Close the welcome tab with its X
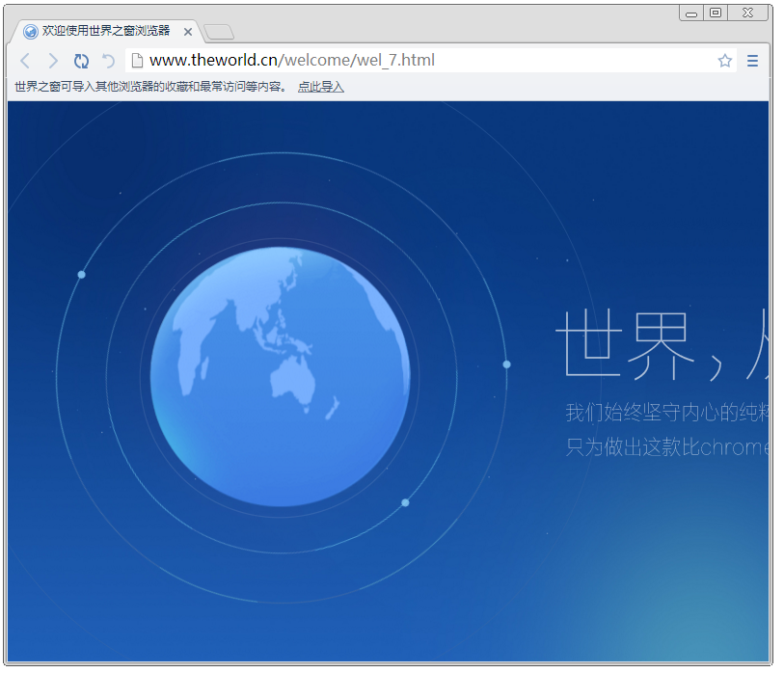Image resolution: width=784 pixels, height=673 pixels. (188, 30)
